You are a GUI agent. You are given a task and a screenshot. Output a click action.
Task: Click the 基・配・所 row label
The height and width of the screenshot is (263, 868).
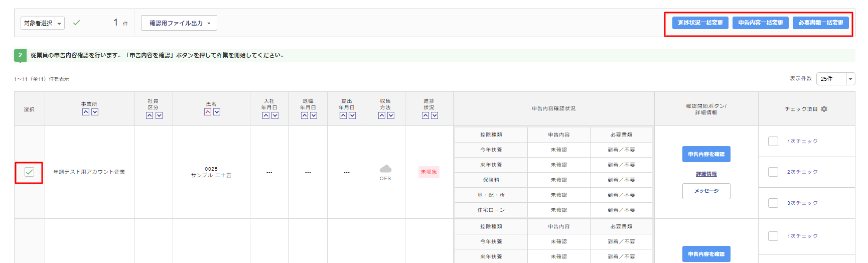tap(491, 195)
